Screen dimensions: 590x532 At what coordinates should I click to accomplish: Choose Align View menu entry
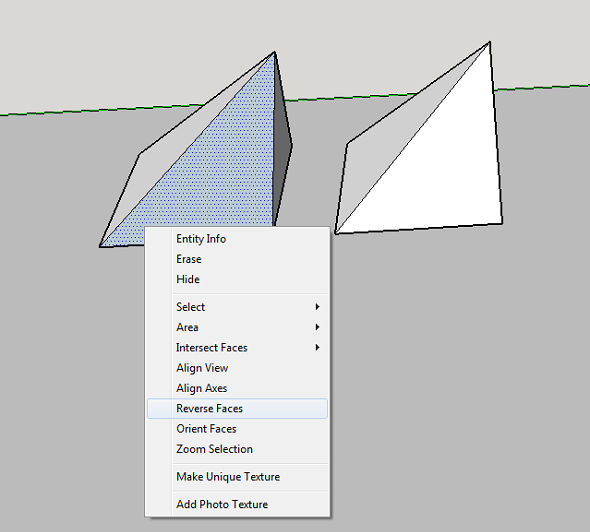[x=237, y=368]
